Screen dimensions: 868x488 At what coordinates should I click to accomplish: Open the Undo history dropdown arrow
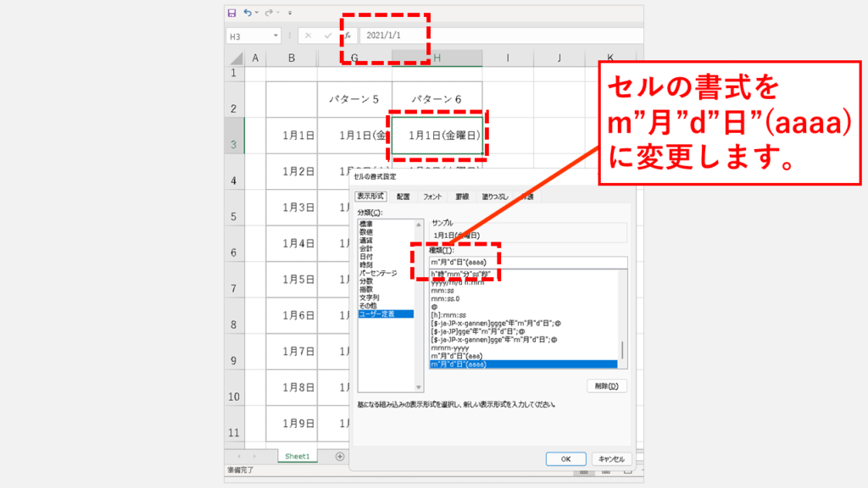tap(258, 13)
